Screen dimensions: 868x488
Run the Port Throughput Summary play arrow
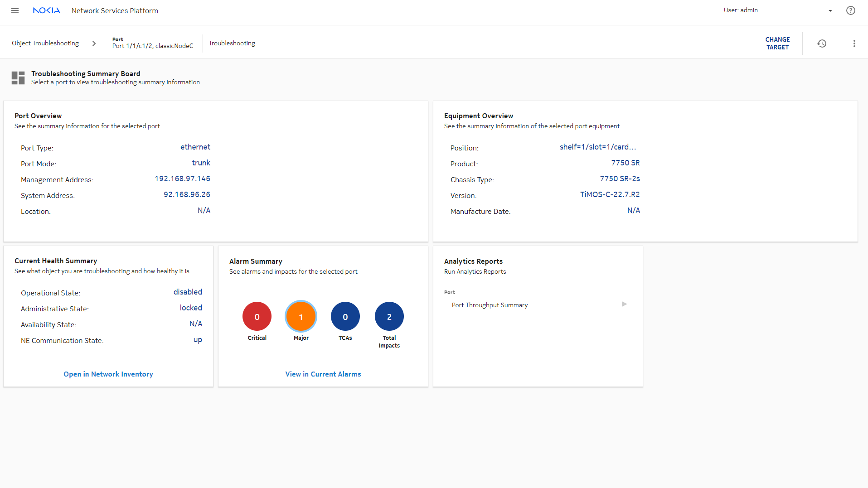pos(624,304)
